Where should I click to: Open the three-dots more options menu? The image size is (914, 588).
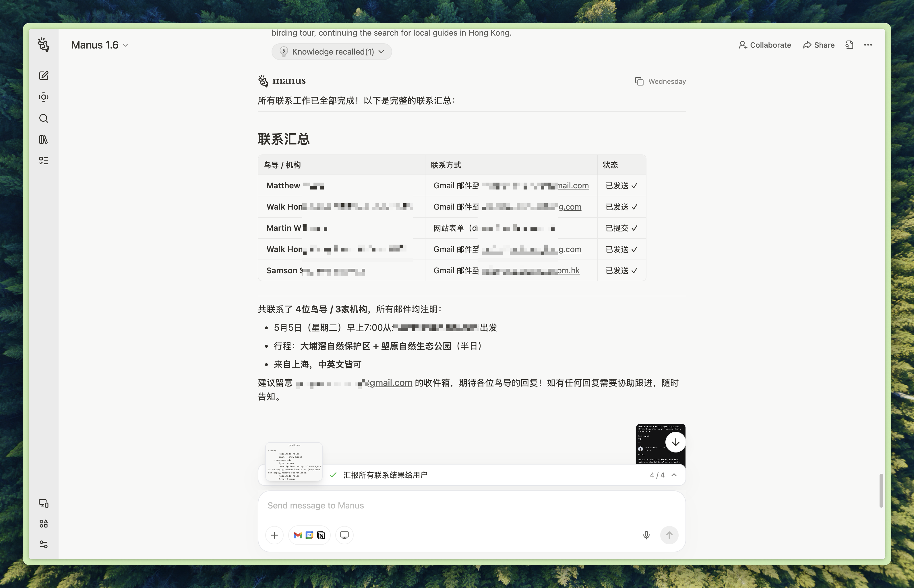(868, 45)
